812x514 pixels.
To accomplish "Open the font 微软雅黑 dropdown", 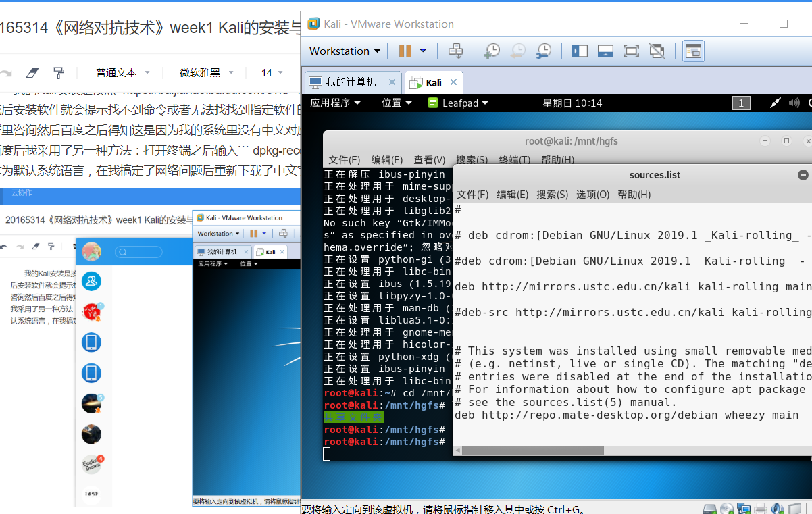I will (207, 72).
